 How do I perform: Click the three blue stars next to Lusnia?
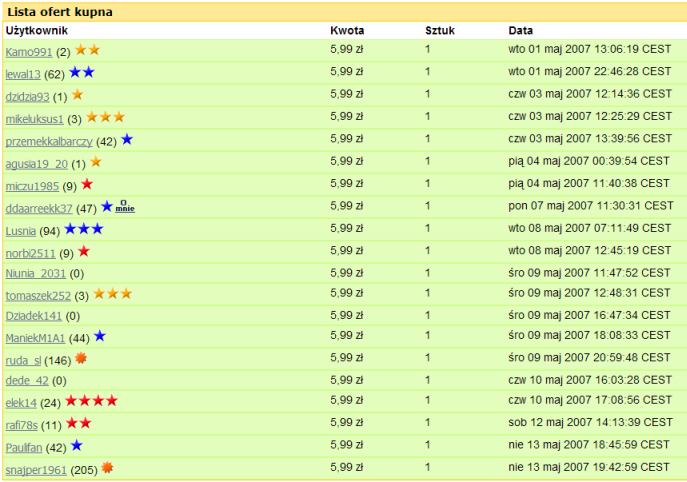84,229
